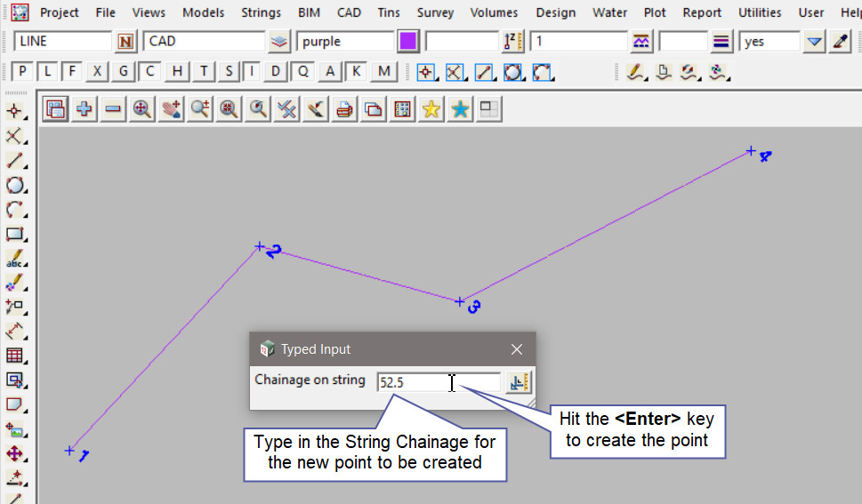
Task: Click the yellow star favourites icon
Action: [431, 109]
